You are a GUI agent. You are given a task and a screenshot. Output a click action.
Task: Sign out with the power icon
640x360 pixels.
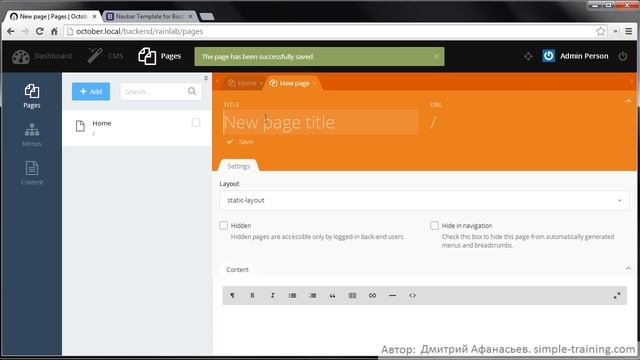tap(622, 56)
